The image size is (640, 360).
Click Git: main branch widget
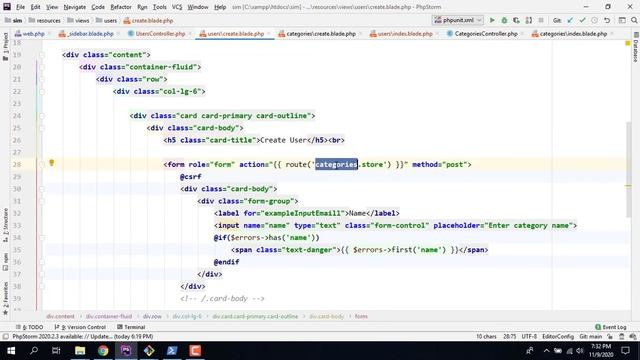590,337
